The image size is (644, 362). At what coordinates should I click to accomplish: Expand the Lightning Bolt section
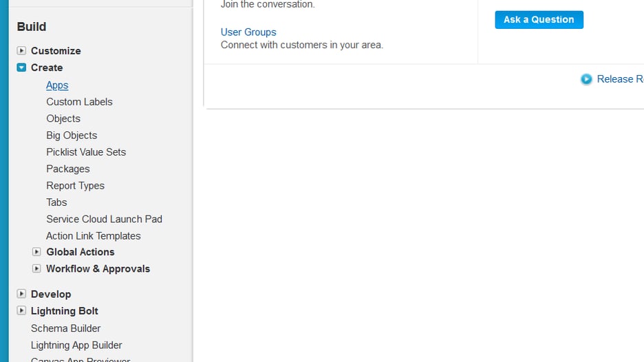click(x=22, y=311)
